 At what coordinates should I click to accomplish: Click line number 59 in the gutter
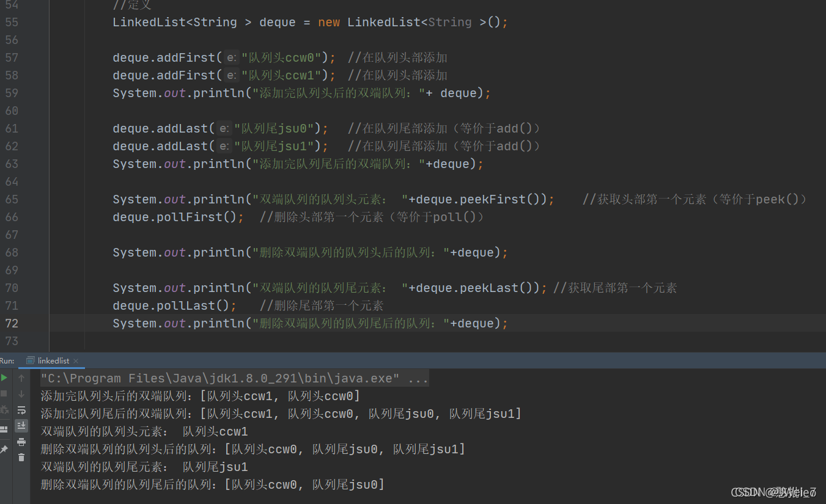(x=12, y=93)
